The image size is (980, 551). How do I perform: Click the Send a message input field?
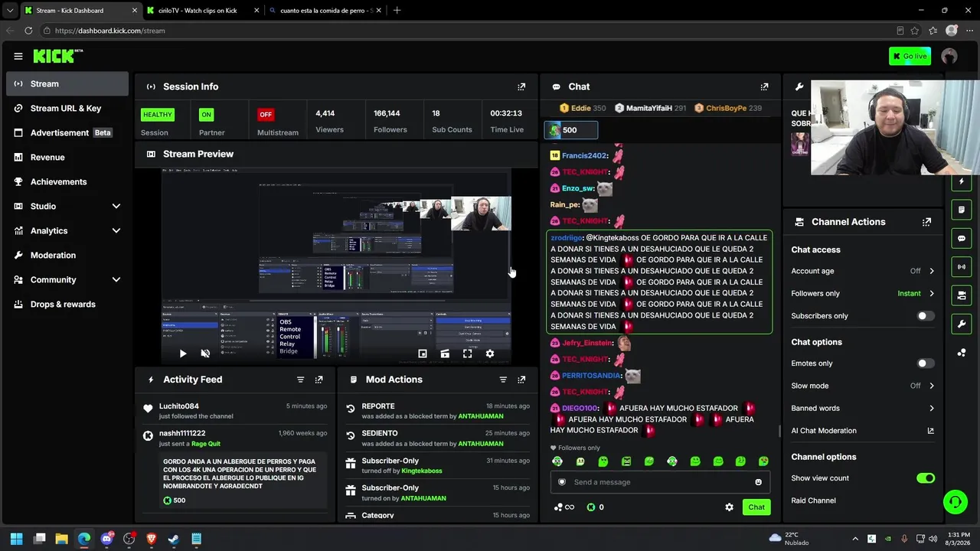pos(660,482)
